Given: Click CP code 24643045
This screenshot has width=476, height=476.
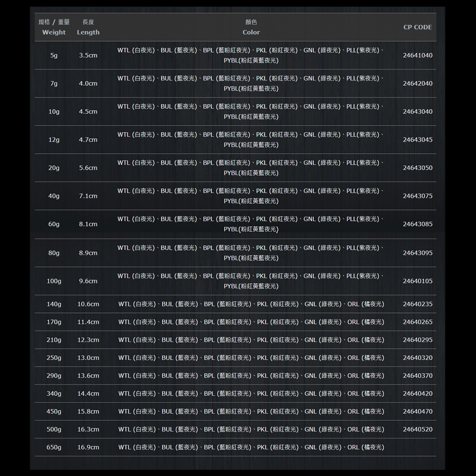Looking at the screenshot, I should point(417,139).
